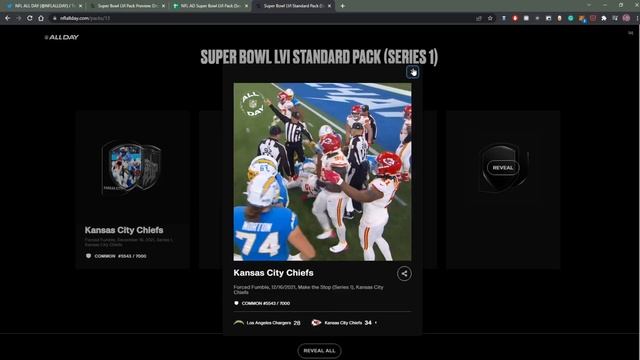
Task: Open a new browser tab
Action: (x=342, y=6)
